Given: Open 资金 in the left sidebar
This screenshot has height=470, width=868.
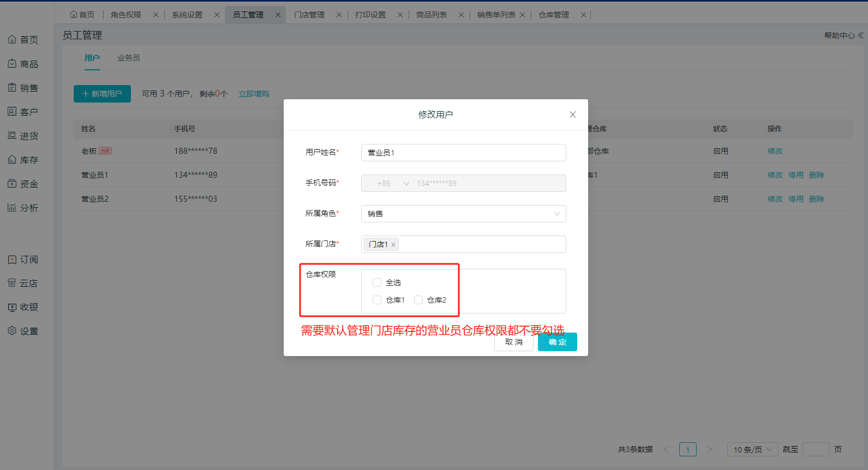Looking at the screenshot, I should point(23,184).
